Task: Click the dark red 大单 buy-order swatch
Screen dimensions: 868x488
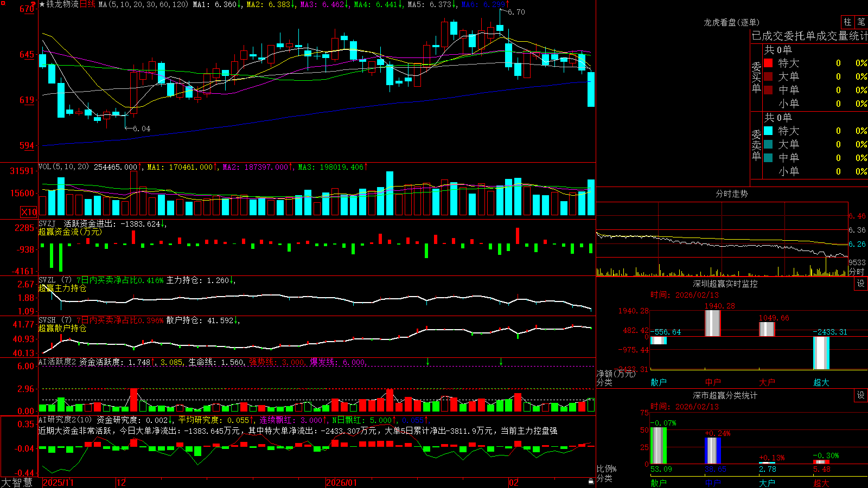Action: 768,76
